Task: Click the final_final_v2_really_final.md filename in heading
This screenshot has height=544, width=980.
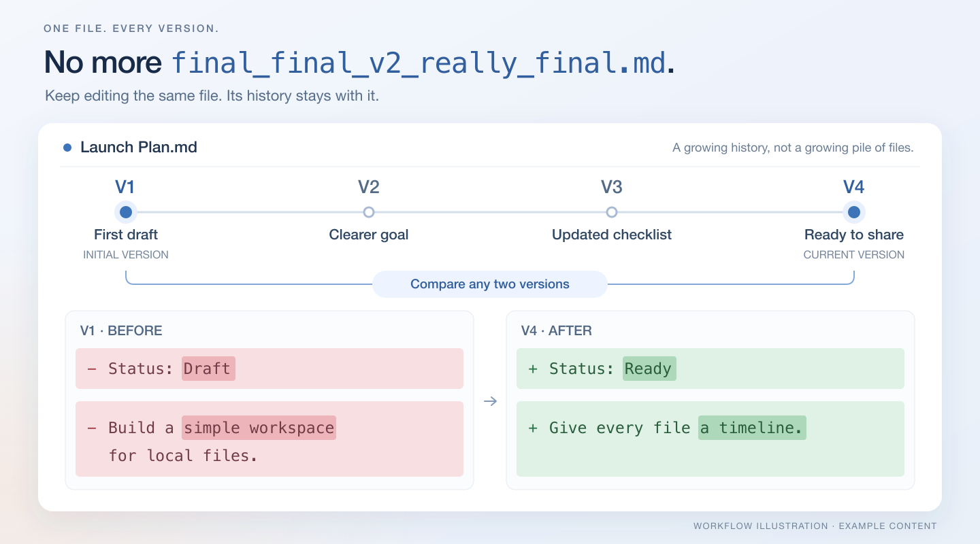Action: pos(419,63)
